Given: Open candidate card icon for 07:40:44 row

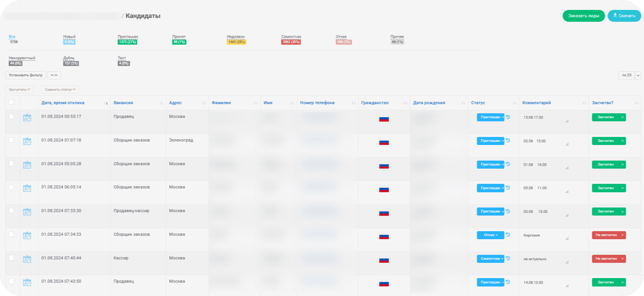Looking at the screenshot, I should (27, 259).
